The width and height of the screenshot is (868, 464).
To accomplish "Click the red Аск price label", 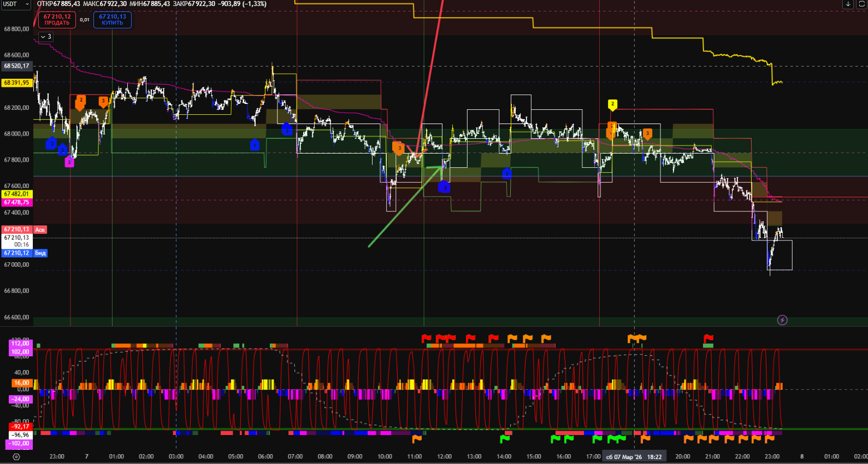I will click(40, 230).
